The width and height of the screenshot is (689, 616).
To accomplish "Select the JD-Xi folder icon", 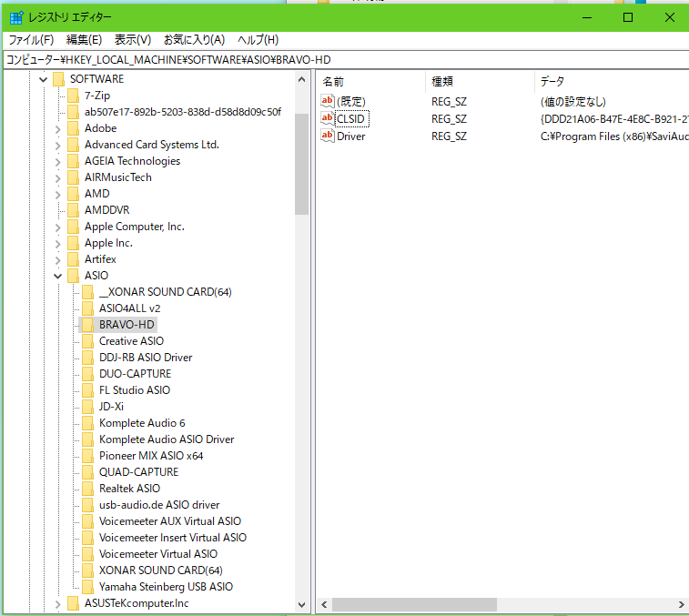I will [x=87, y=407].
